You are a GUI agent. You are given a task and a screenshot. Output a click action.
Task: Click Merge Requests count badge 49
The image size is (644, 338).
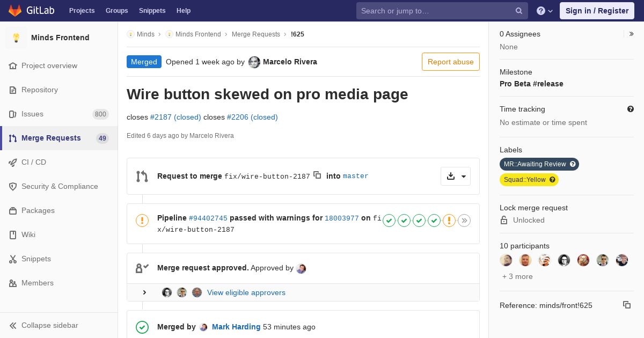coord(103,138)
